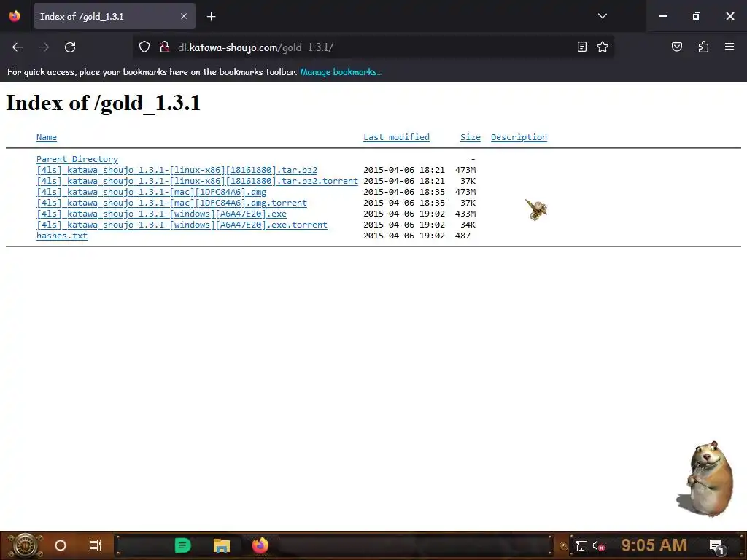Select the Index of /gold_1.3.1 heading
Image resolution: width=747 pixels, height=560 pixels.
104,104
